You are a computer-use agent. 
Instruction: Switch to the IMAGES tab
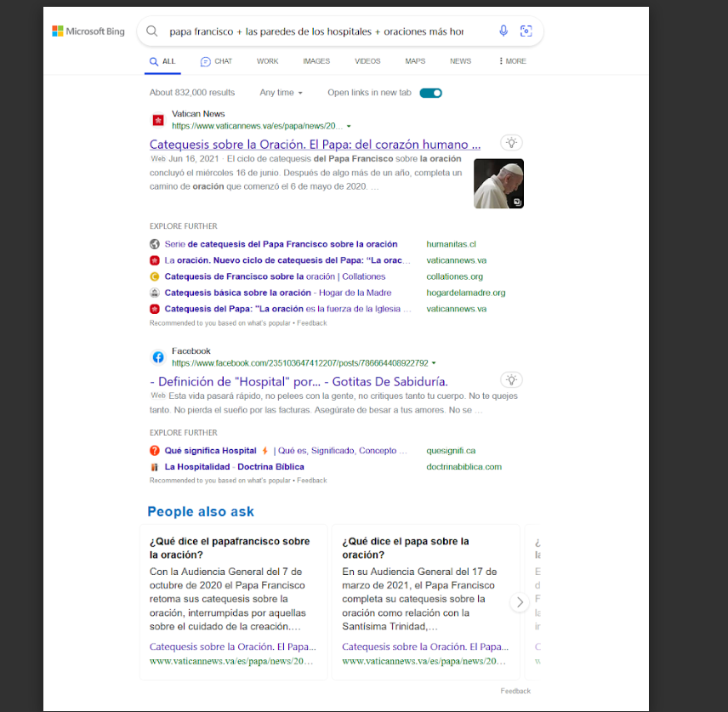pos(316,61)
